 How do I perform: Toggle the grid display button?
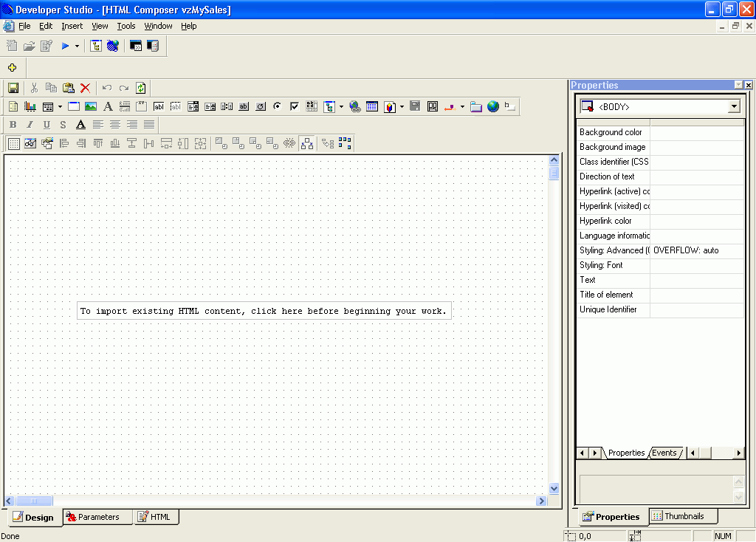14,143
